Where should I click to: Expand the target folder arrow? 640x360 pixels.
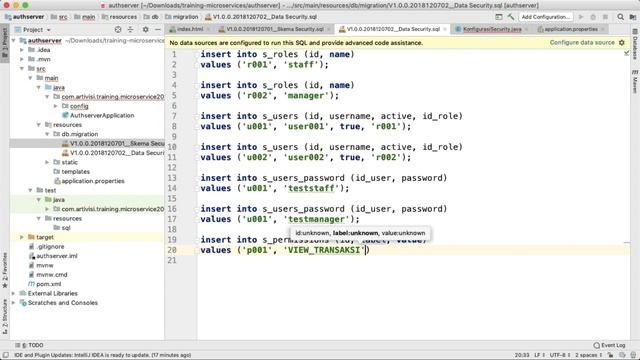tap(22, 237)
